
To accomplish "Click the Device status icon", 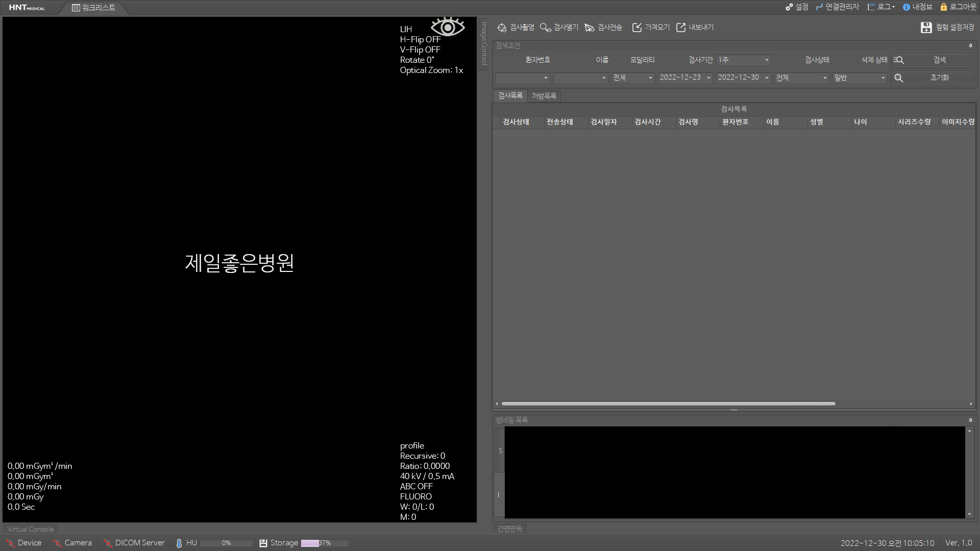I will pyautogui.click(x=10, y=543).
